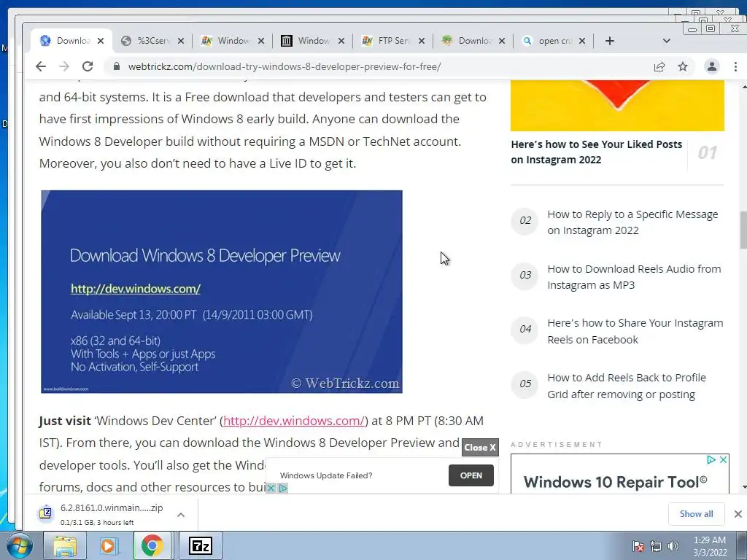Click the page vertical scrollbar thumb
Screen dimensions: 747x560
pos(743,230)
